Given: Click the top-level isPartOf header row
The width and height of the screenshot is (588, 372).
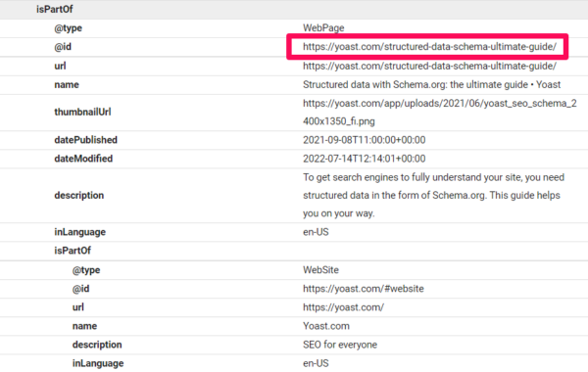Looking at the screenshot, I should point(294,10).
